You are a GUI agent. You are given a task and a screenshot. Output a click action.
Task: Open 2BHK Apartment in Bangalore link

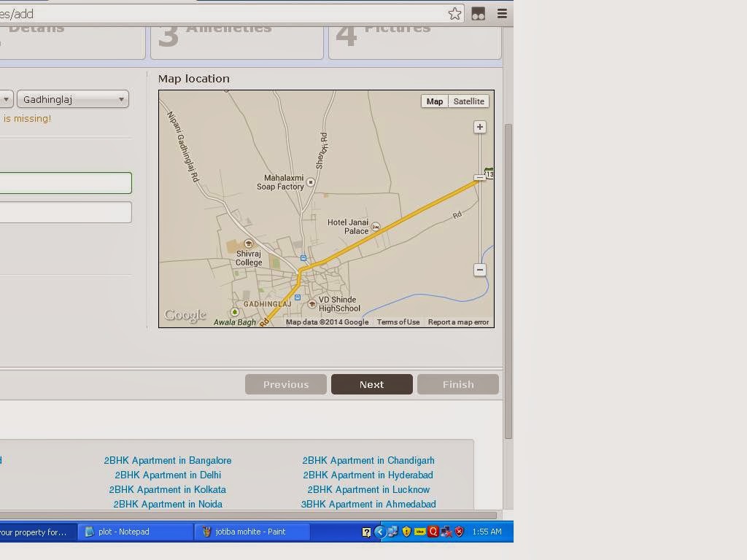[168, 460]
